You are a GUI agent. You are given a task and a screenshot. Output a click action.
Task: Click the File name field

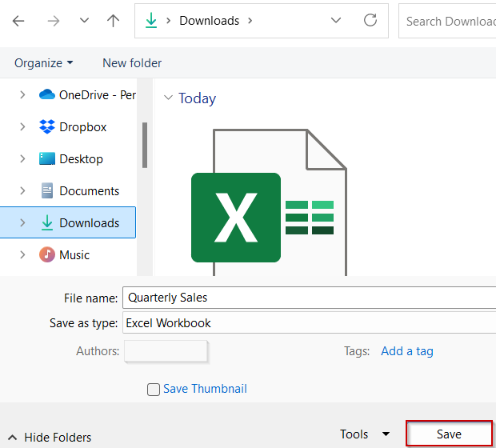point(310,298)
